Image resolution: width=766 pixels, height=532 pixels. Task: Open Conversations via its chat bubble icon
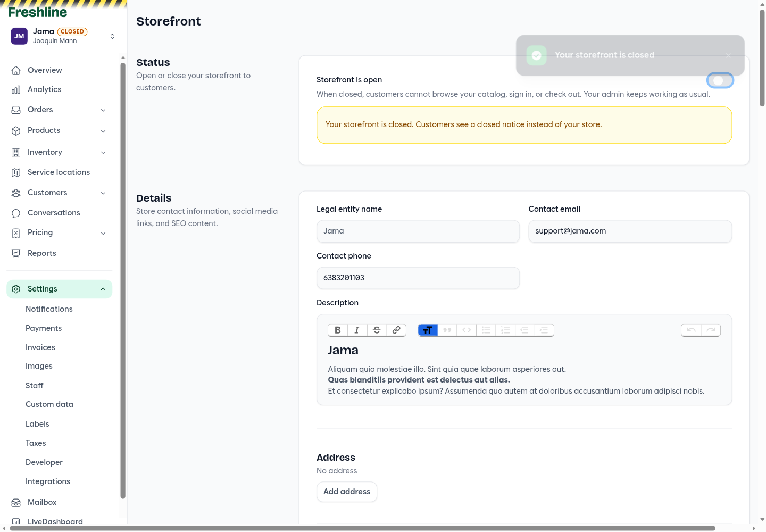click(16, 213)
